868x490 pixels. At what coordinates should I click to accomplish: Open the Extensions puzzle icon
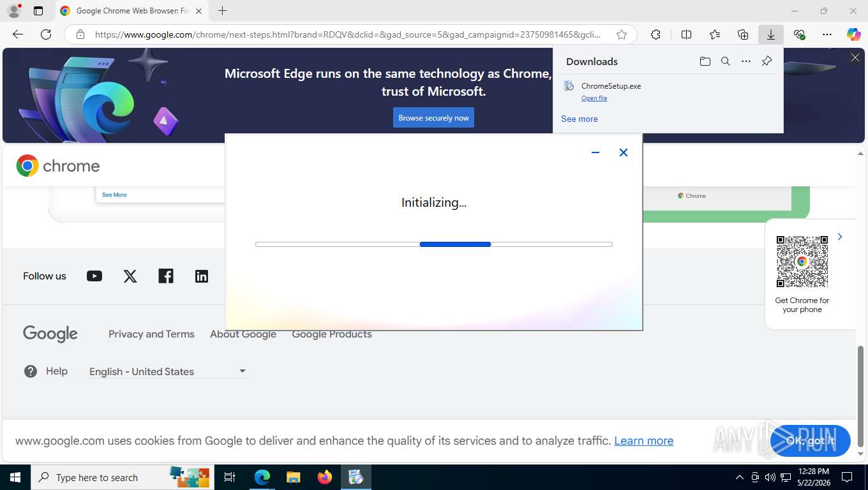tap(655, 34)
